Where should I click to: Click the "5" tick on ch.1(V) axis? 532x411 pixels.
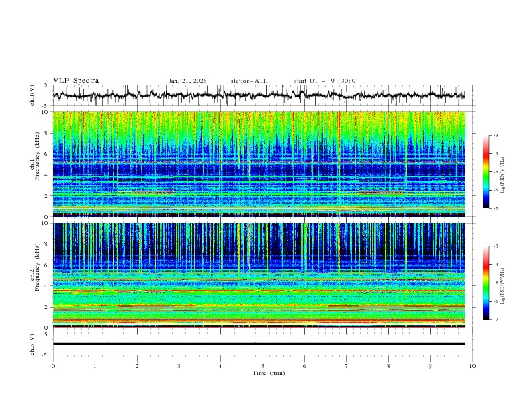(x=47, y=85)
